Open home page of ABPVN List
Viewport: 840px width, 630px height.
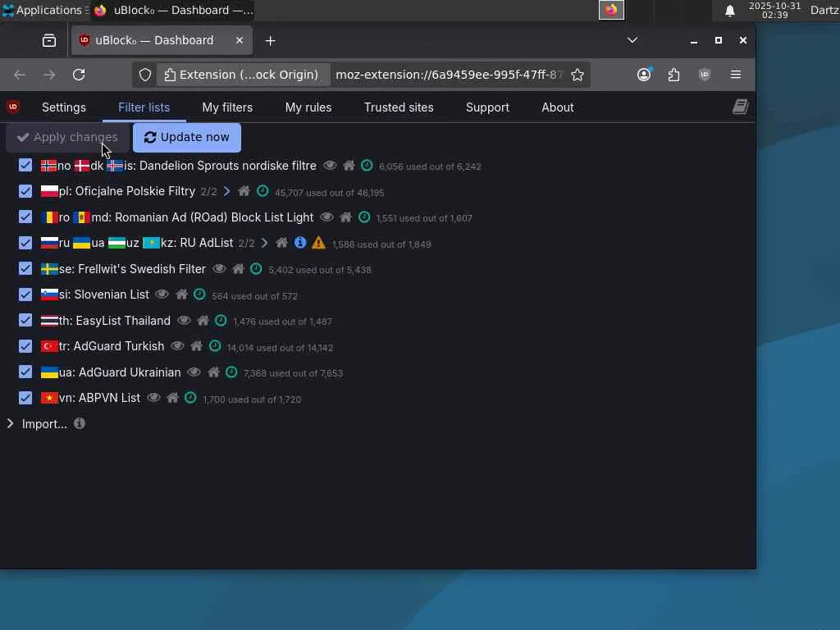172,398
